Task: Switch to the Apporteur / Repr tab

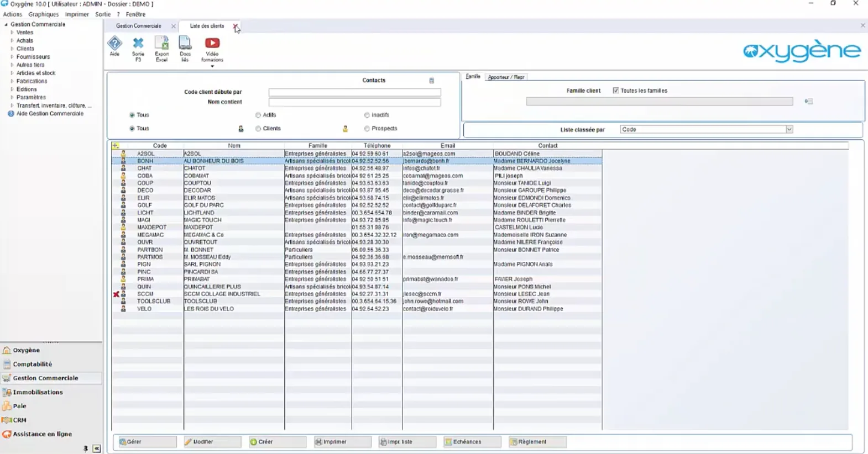Action: point(506,77)
